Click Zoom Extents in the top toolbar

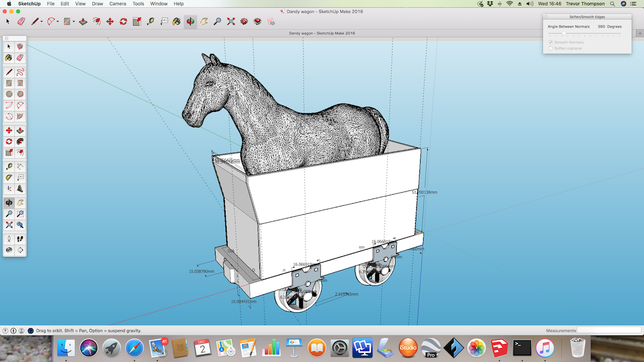tap(231, 22)
